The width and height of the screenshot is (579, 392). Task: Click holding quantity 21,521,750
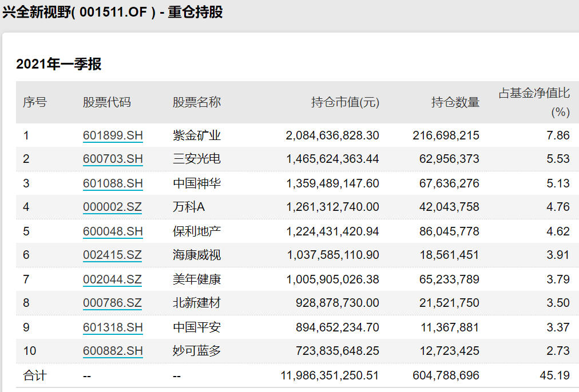click(449, 303)
